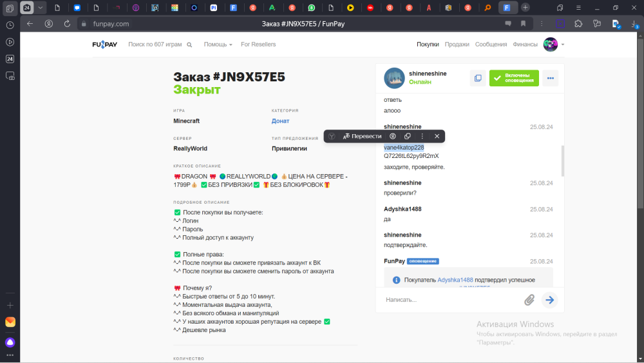Image resolution: width=644 pixels, height=363 pixels.
Task: Open the downloads arrow icon
Action: point(634,24)
